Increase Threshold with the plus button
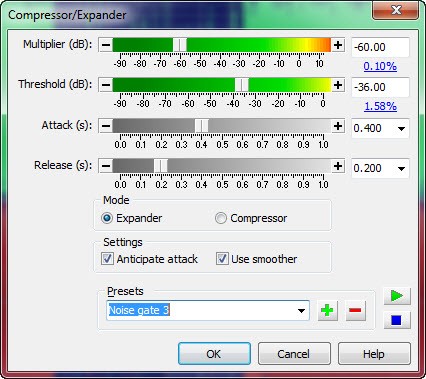Viewport: 426px width, 379px height. tap(338, 85)
